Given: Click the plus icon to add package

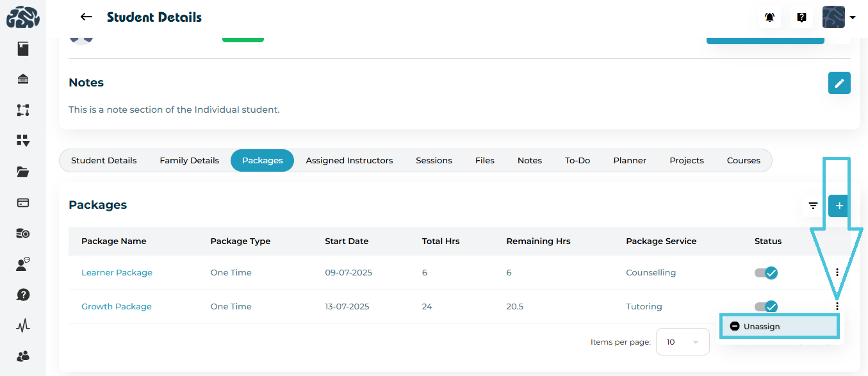Looking at the screenshot, I should [x=839, y=206].
